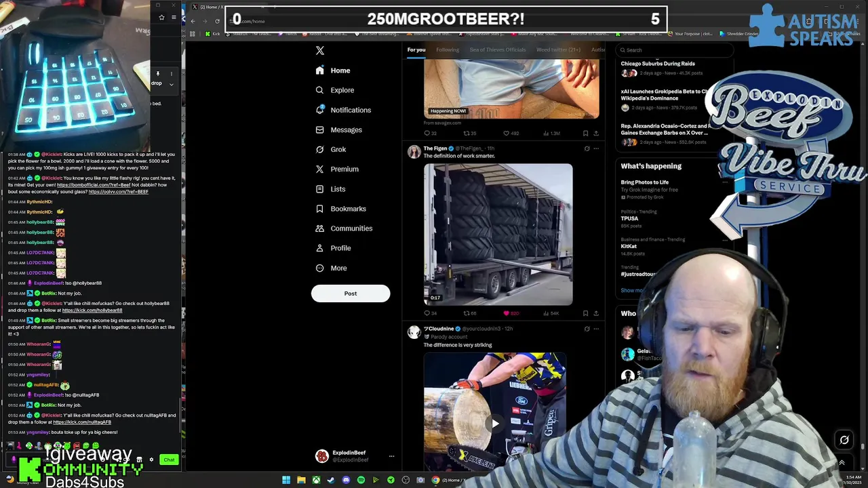
Task: Switch to the Following tab
Action: point(448,49)
